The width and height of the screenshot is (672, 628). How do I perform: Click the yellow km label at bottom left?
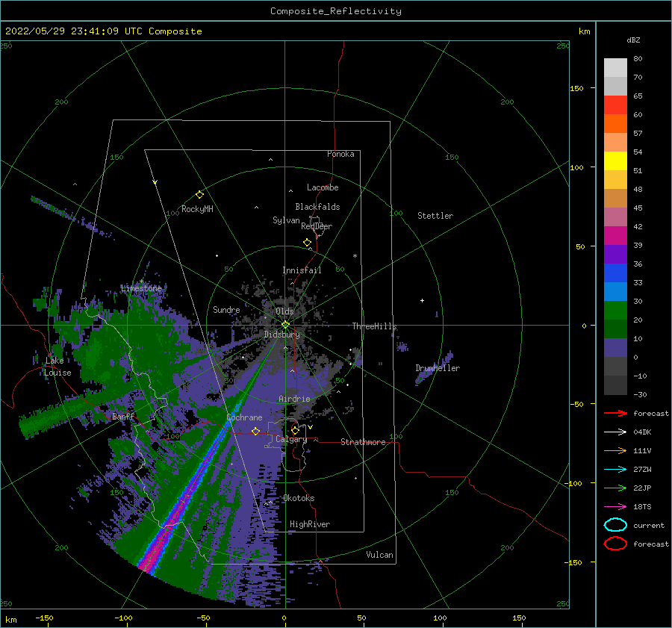click(x=10, y=620)
